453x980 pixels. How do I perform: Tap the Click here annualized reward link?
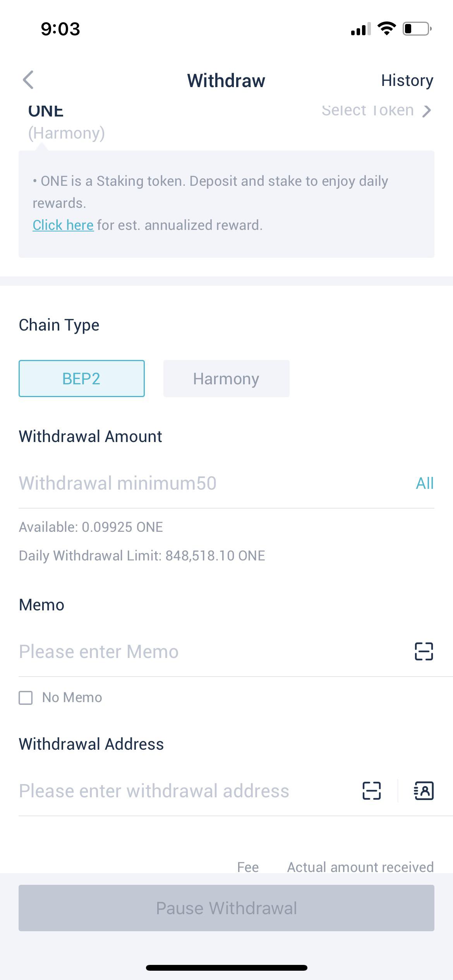click(63, 224)
